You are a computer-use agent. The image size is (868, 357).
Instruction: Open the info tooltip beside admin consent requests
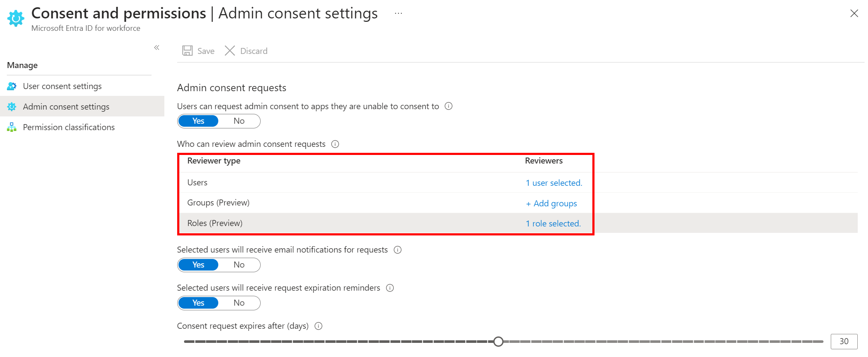tap(448, 106)
